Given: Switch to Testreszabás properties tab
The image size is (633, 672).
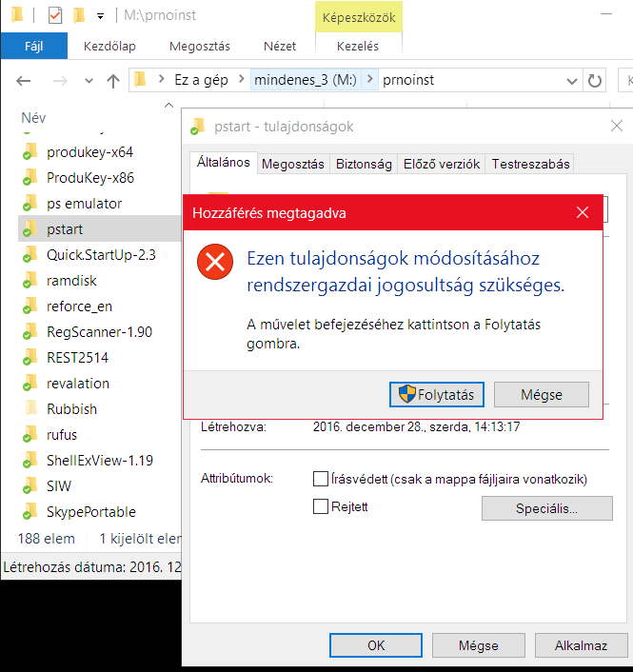Looking at the screenshot, I should [x=530, y=164].
